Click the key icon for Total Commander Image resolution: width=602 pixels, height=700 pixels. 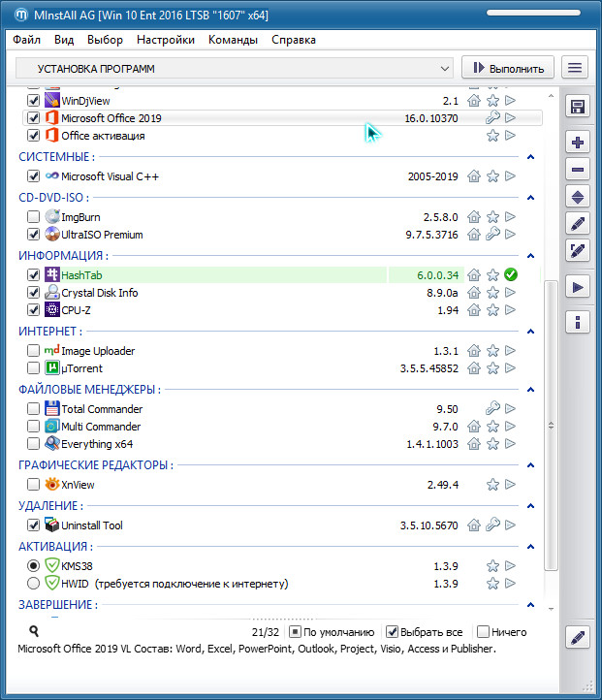(492, 408)
